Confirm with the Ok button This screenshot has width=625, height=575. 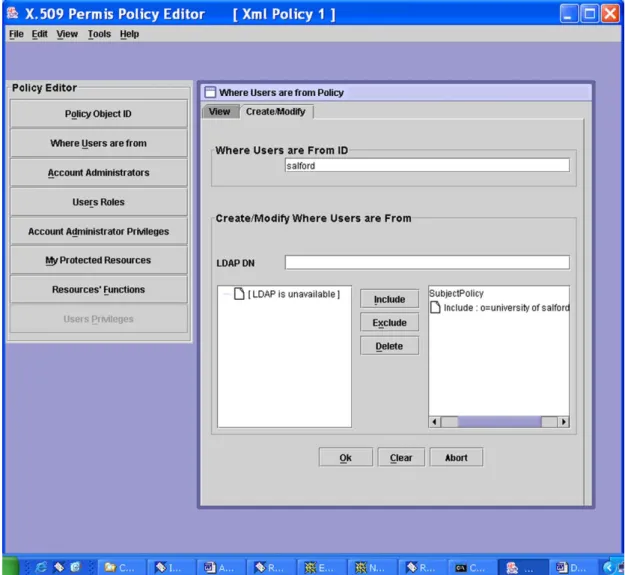[346, 457]
